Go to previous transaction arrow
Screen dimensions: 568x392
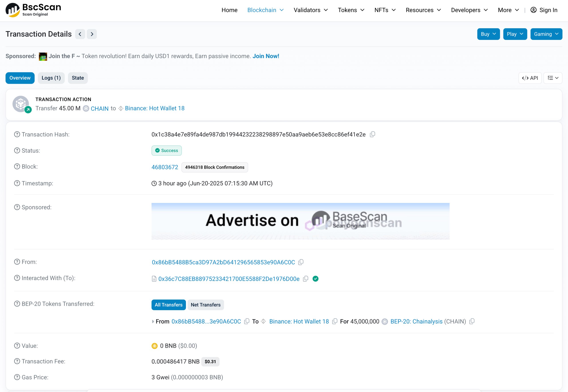[x=80, y=34]
